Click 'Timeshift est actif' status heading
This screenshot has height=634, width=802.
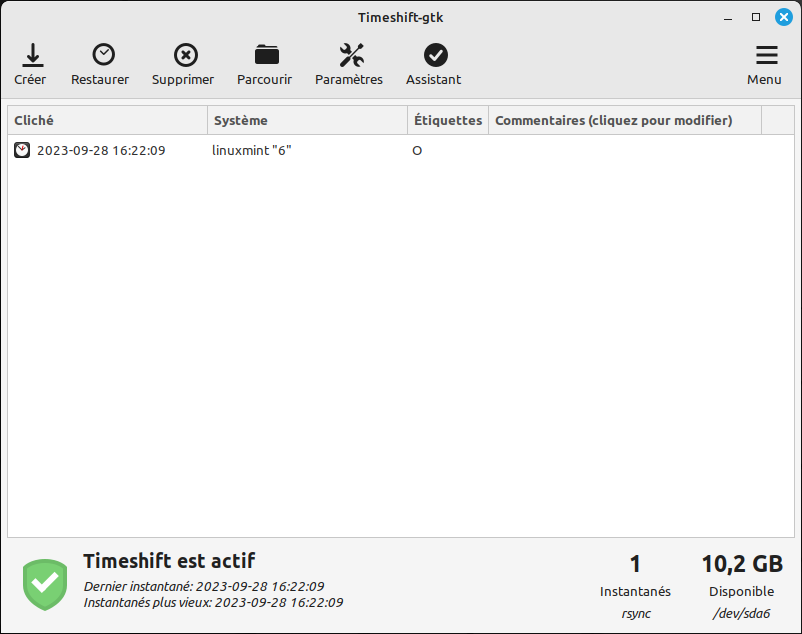click(x=169, y=561)
